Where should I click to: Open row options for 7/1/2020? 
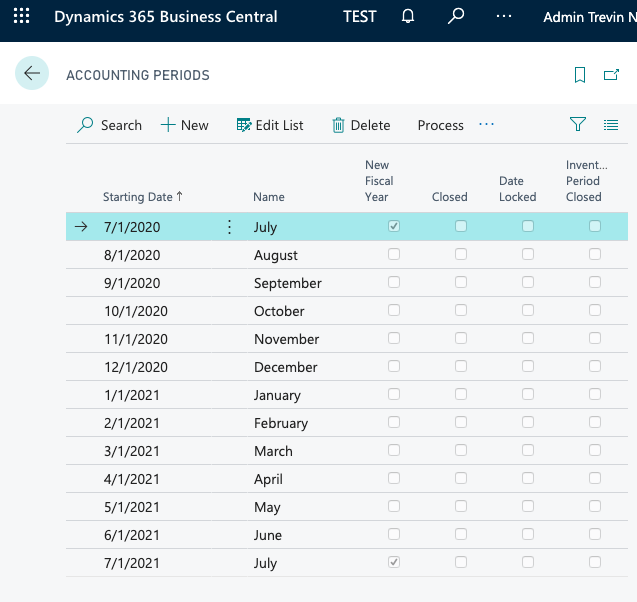tap(229, 227)
